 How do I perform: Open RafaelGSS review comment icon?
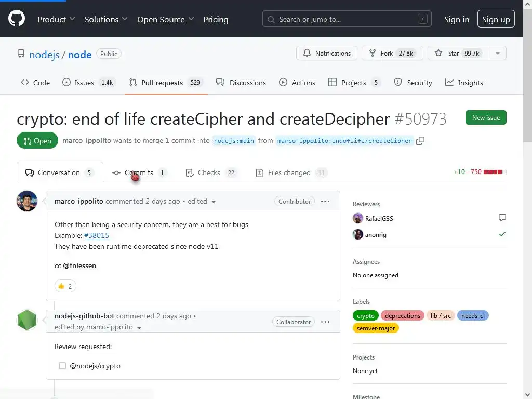pos(502,218)
